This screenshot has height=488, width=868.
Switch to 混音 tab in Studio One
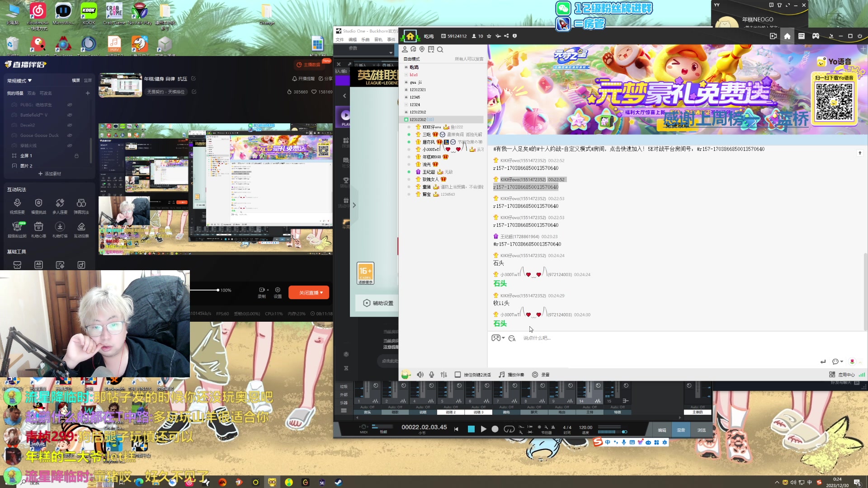pos(681,430)
